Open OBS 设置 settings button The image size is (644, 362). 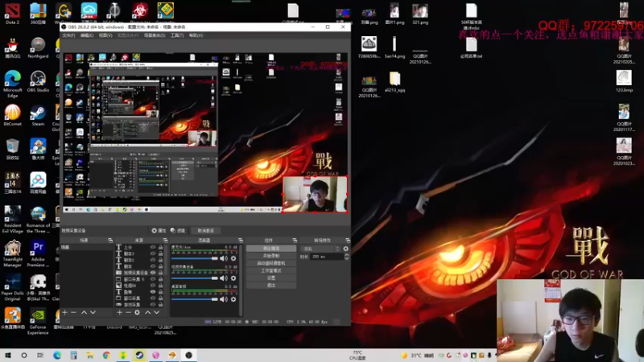[271, 278]
